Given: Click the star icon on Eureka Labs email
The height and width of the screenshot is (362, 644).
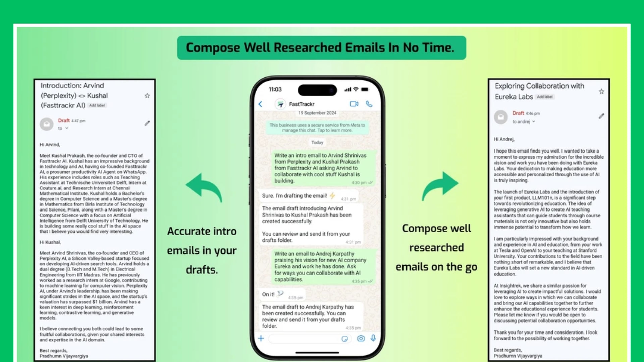Looking at the screenshot, I should click(602, 92).
